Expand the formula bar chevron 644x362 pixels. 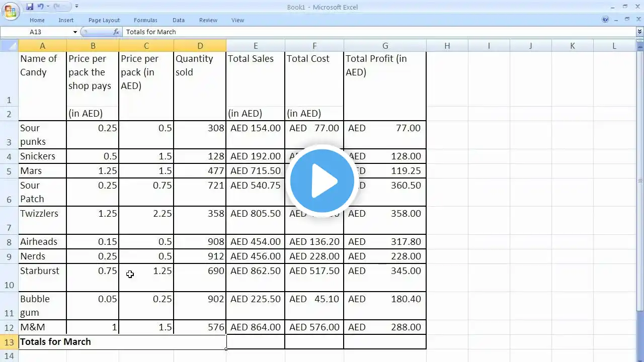click(x=639, y=32)
